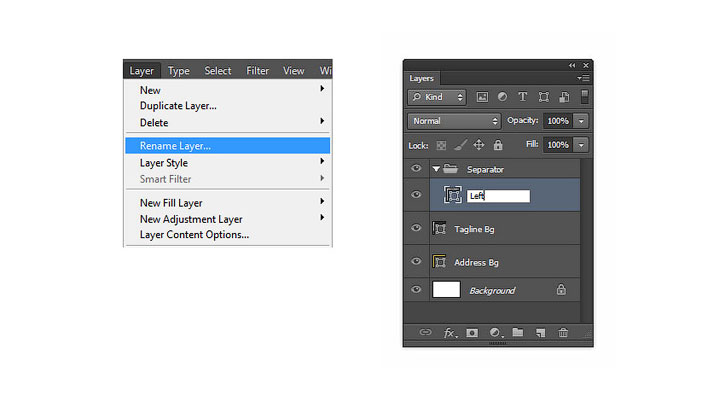
Task: Expand the New Adjustment Layer submenu
Action: click(x=322, y=217)
